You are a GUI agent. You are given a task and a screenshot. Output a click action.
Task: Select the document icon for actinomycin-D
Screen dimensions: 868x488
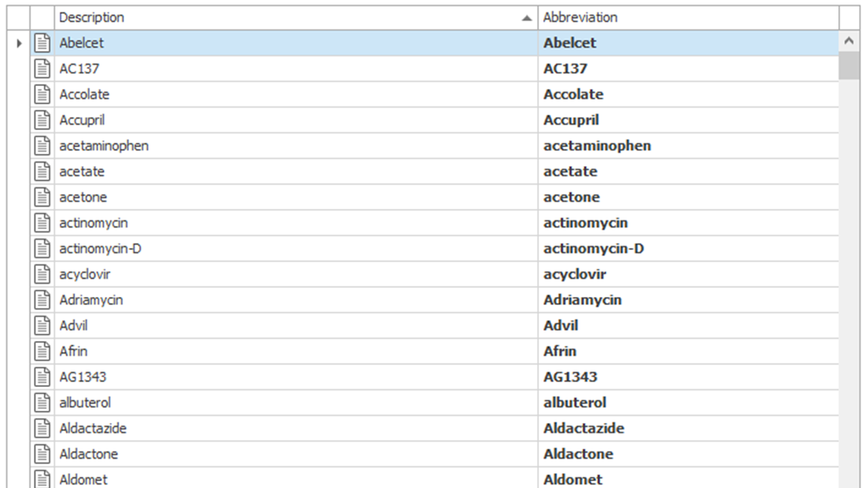click(x=43, y=249)
